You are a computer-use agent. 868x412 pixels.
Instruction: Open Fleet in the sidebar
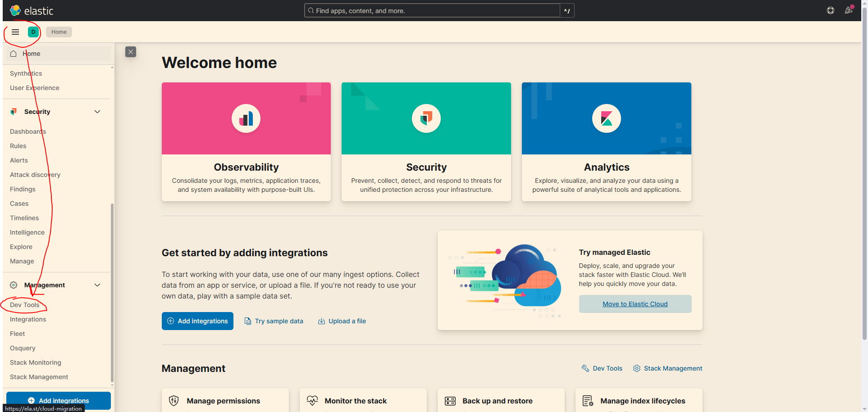(x=18, y=334)
